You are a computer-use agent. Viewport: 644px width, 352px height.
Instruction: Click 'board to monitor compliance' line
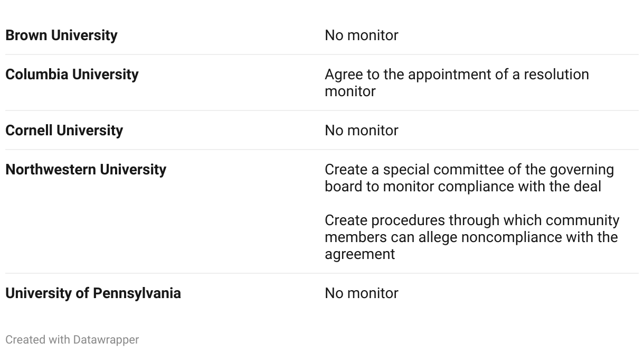pyautogui.click(x=462, y=187)
